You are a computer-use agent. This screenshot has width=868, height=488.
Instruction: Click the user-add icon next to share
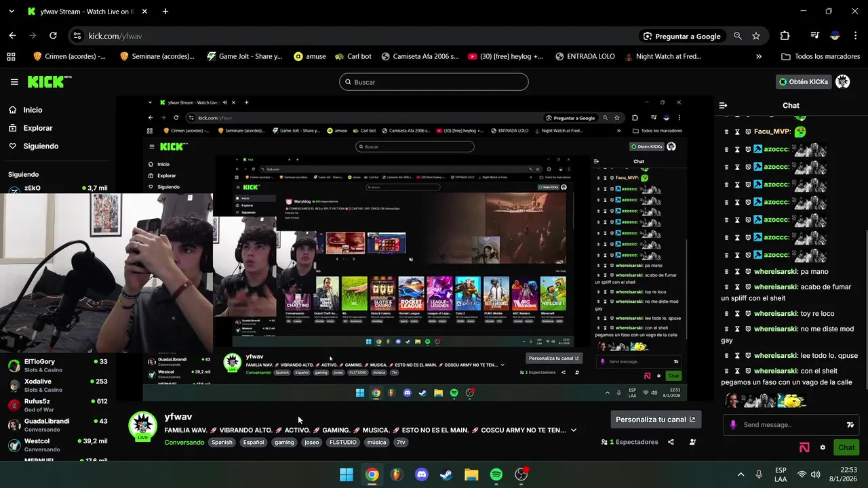(692, 442)
